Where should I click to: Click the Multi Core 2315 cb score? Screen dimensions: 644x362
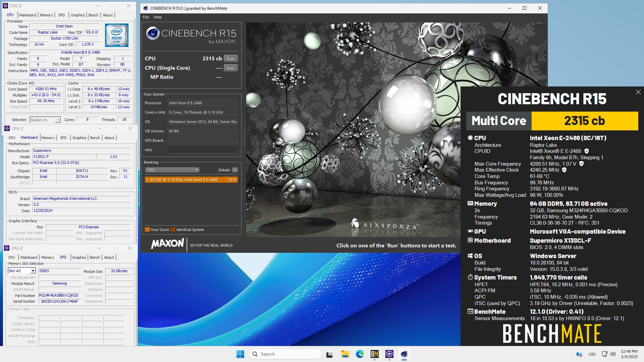pos(585,121)
